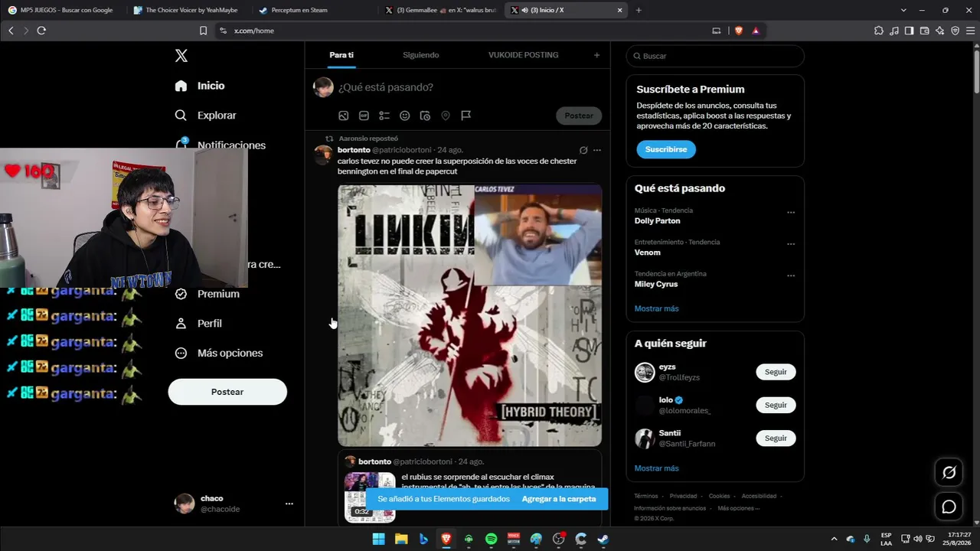Open Grok icon on bortonto's post

583,150
